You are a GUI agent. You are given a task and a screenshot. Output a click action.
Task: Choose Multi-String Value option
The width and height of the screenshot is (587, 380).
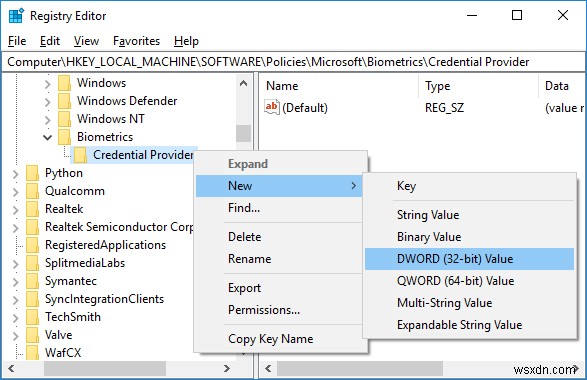(x=469, y=303)
